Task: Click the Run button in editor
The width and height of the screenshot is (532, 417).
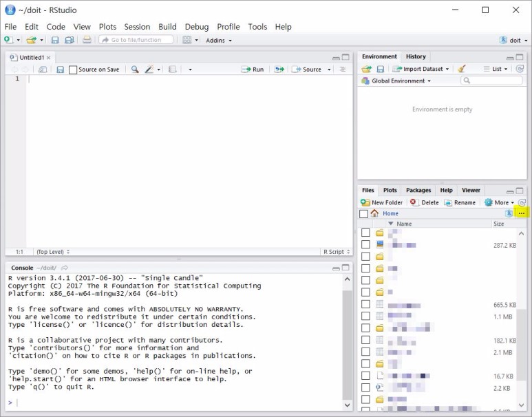Action: pyautogui.click(x=253, y=69)
